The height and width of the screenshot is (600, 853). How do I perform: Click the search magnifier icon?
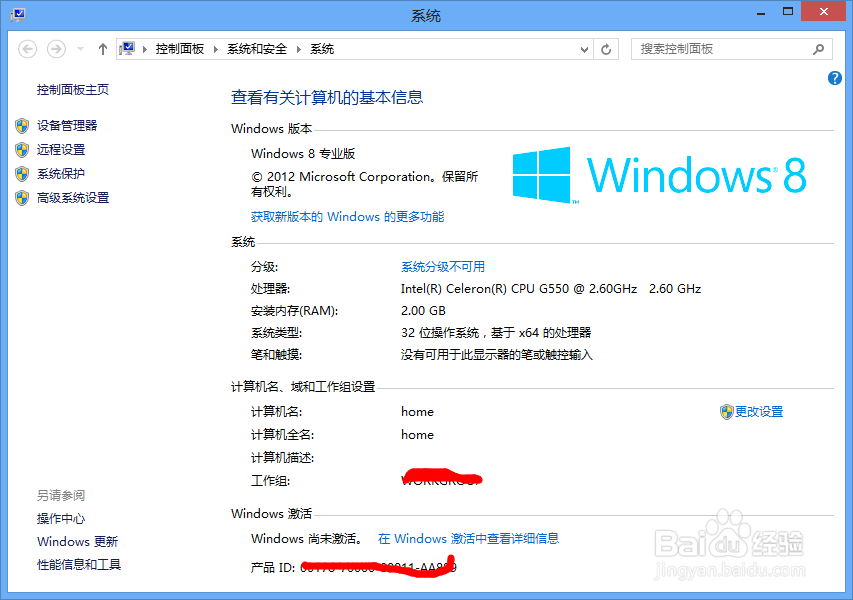click(818, 50)
